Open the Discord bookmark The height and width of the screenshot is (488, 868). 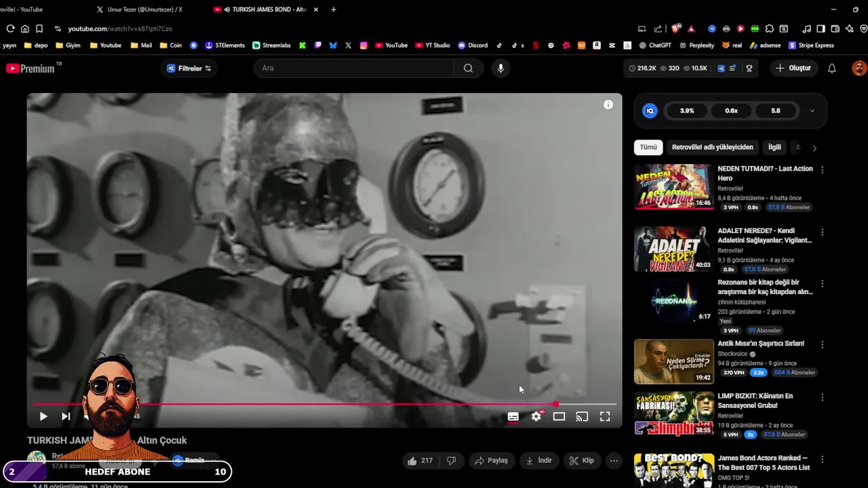tap(473, 45)
